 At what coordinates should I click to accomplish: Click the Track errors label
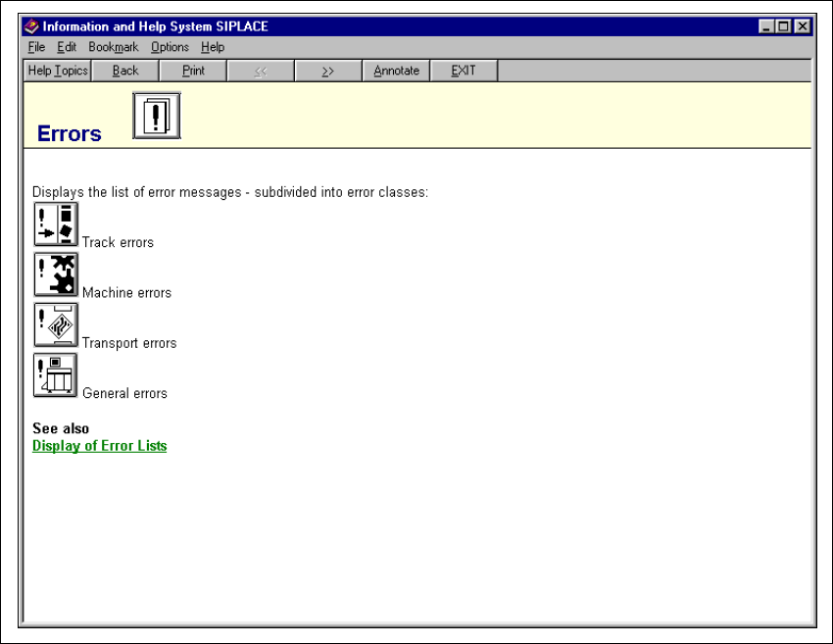click(x=118, y=242)
